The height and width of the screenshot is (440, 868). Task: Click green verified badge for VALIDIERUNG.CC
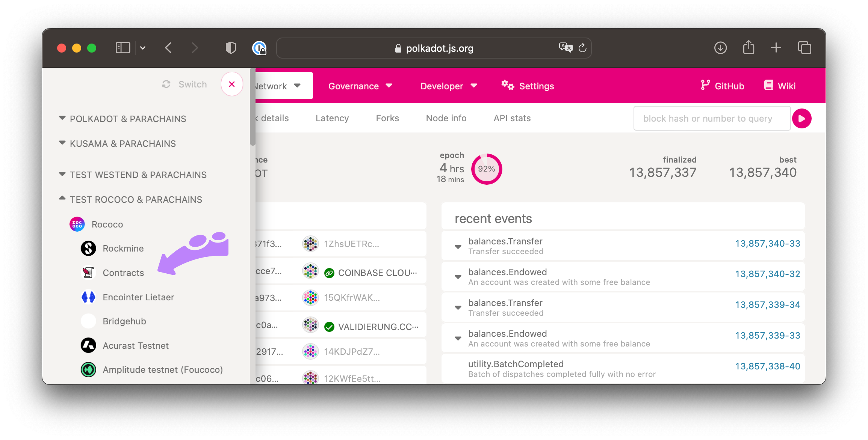[329, 327]
